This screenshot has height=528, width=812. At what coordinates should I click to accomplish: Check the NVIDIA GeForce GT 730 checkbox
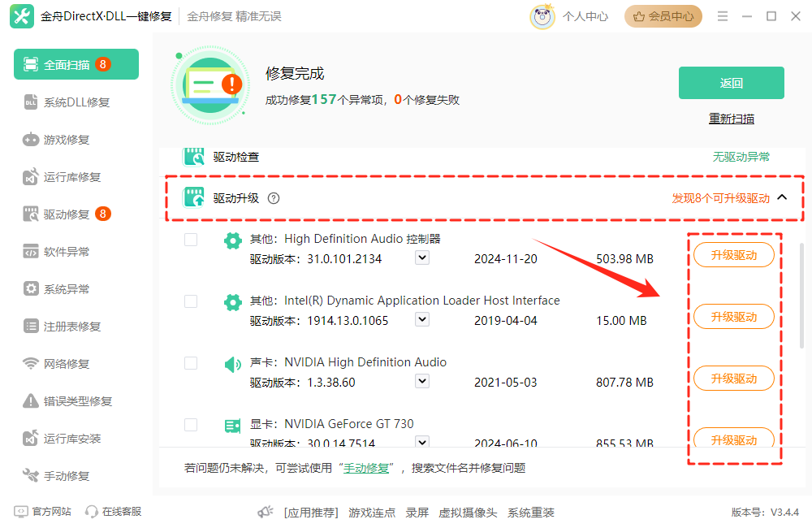coord(191,424)
